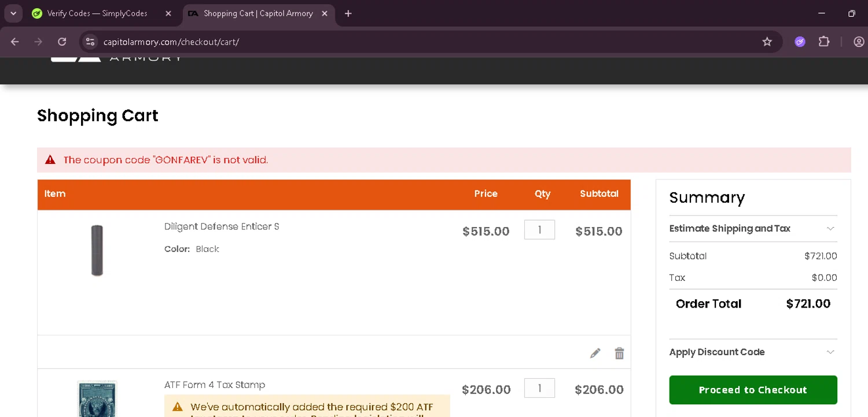The image size is (868, 417).
Task: Remove Enticer S using trash icon
Action: [x=619, y=353]
